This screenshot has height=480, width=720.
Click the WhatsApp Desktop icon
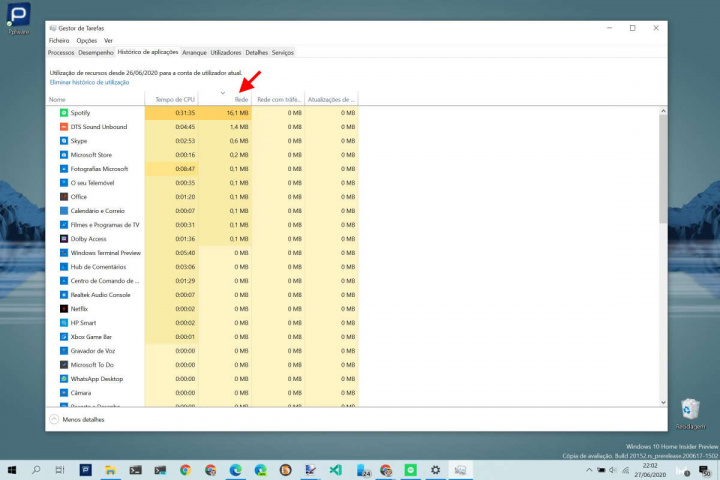[x=63, y=379]
